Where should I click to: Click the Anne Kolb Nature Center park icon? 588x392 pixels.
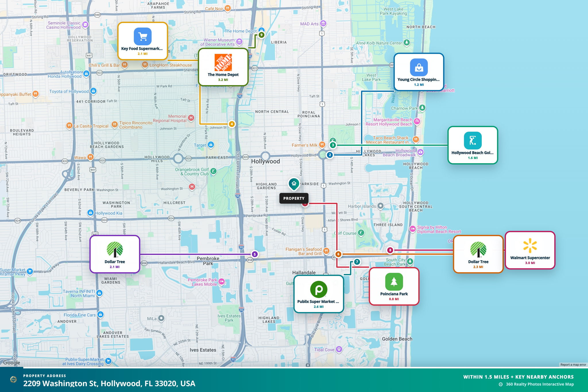coord(407,43)
